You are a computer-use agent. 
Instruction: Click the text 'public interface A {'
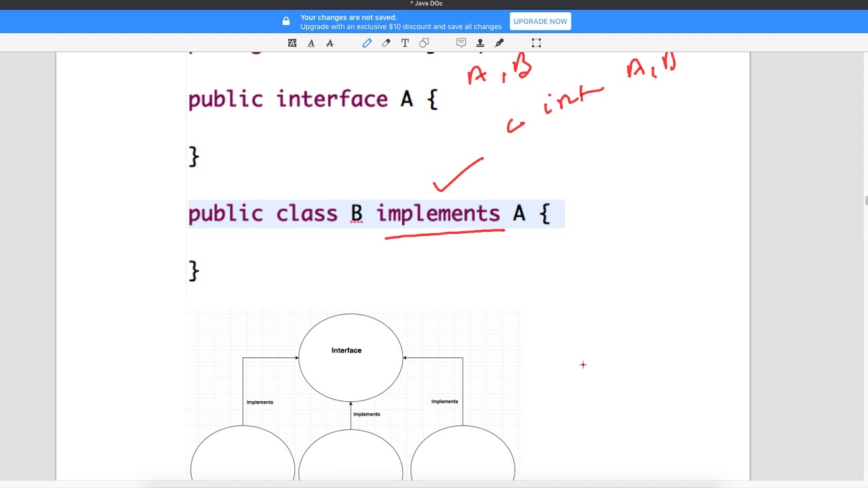point(313,100)
